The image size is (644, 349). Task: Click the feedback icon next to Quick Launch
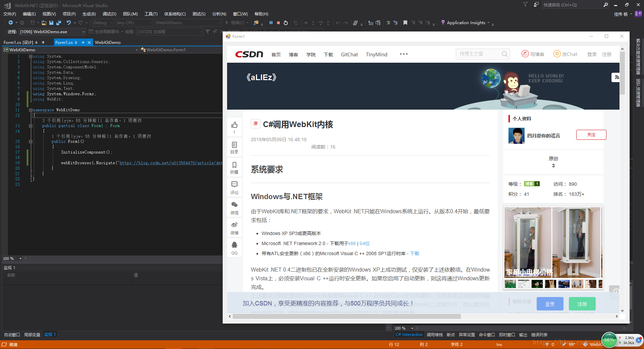tap(536, 5)
